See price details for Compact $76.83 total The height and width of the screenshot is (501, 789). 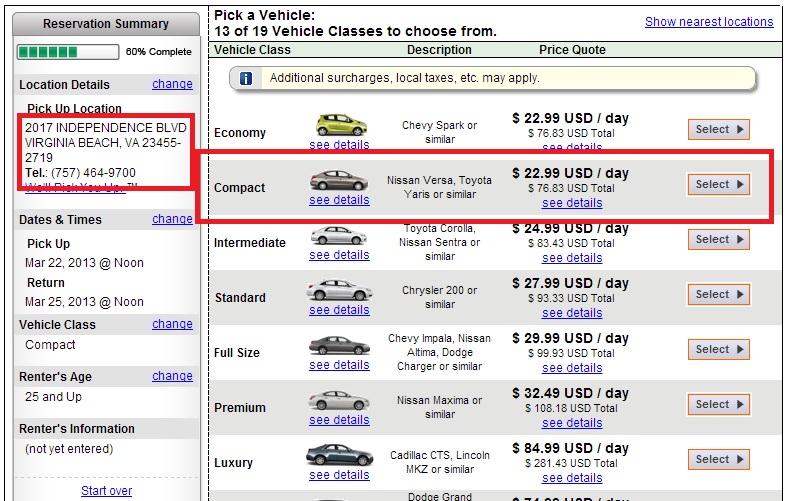tap(572, 203)
